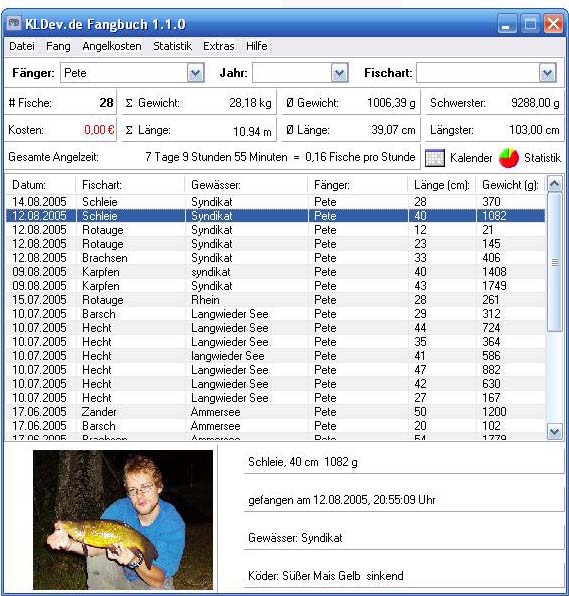Select the 15.07.2005 Rotauge Rhein row
The image size is (569, 596).
coord(276,300)
